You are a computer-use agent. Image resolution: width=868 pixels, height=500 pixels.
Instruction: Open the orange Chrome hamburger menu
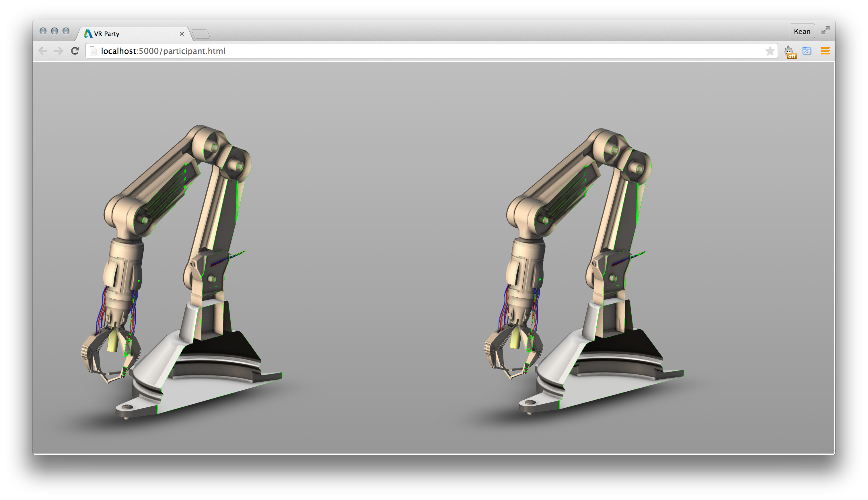pyautogui.click(x=825, y=51)
